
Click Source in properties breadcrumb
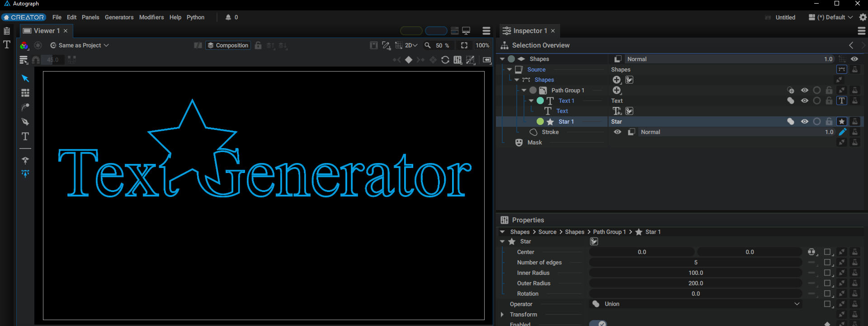point(547,232)
